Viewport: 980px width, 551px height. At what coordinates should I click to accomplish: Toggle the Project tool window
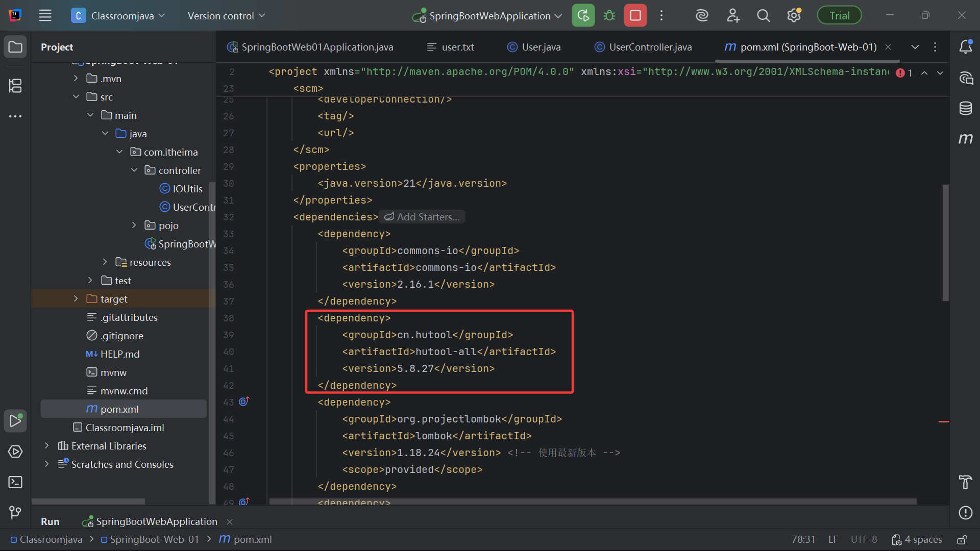(15, 47)
